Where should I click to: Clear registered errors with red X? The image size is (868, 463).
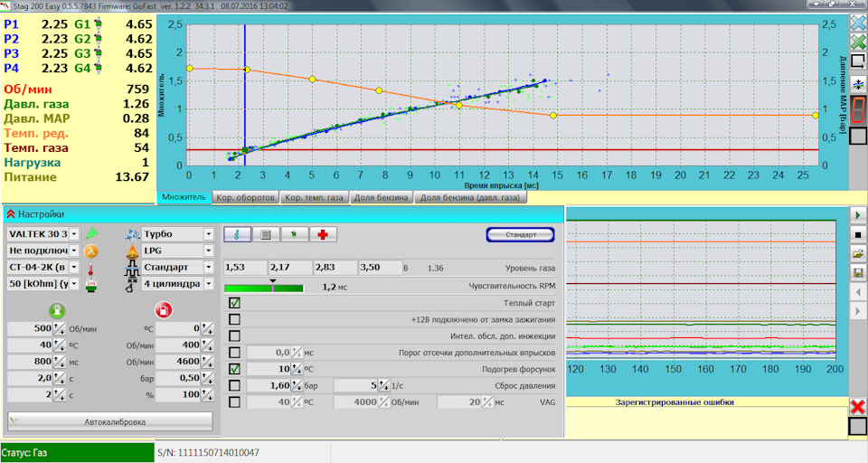(x=858, y=407)
